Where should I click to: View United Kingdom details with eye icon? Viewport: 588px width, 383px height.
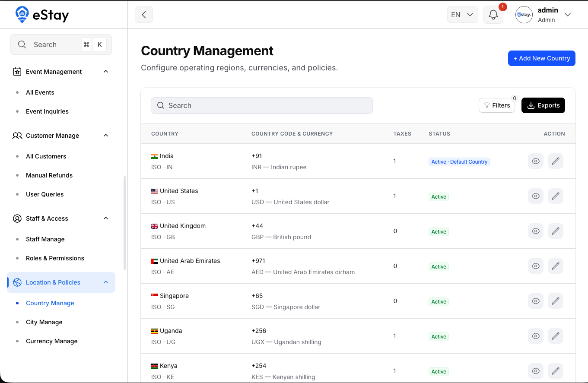click(x=536, y=231)
